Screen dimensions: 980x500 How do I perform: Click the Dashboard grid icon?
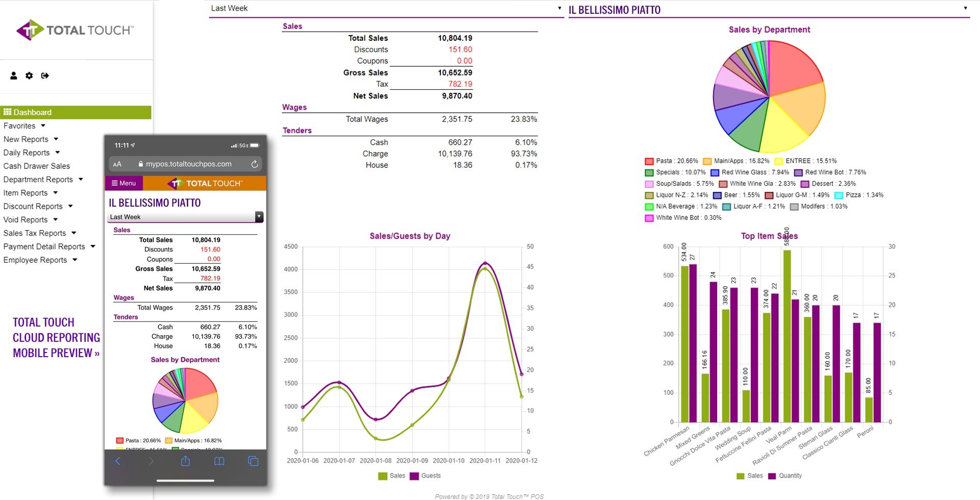point(7,112)
